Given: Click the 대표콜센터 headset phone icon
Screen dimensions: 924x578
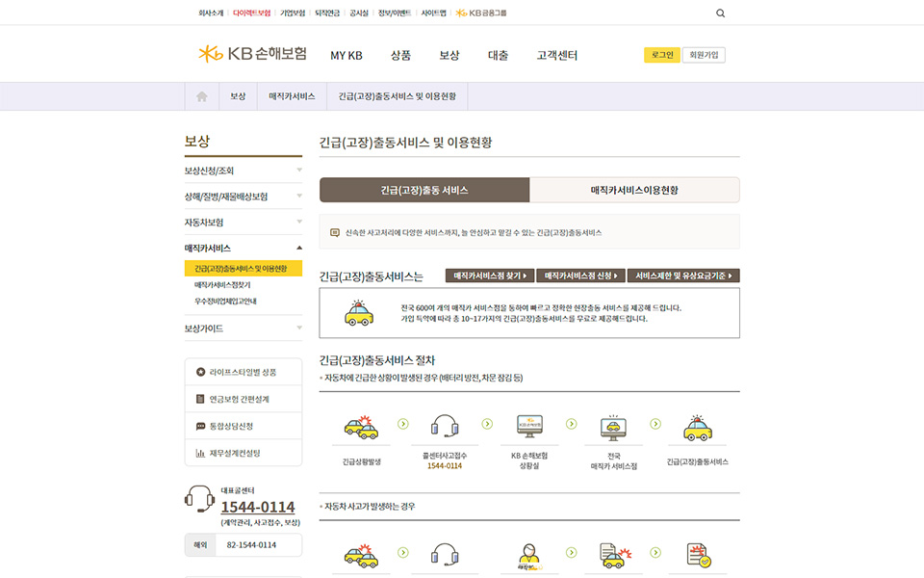Looking at the screenshot, I should [199, 499].
